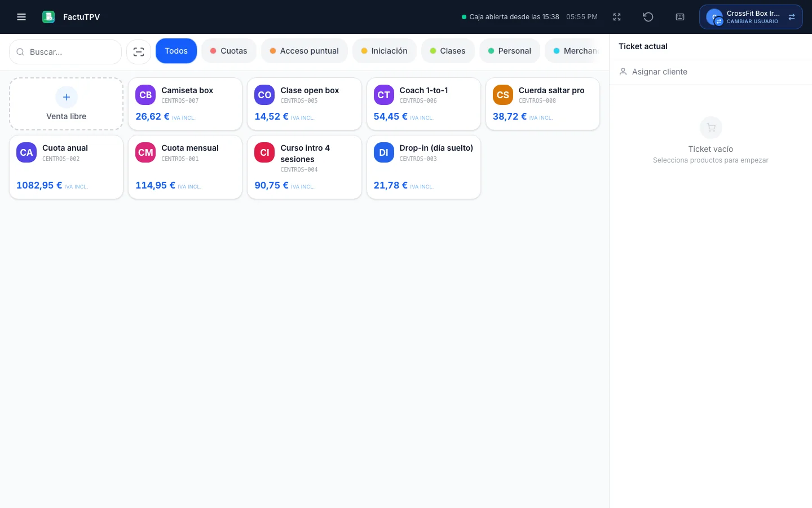Click the barcode scanner icon

pos(139,52)
